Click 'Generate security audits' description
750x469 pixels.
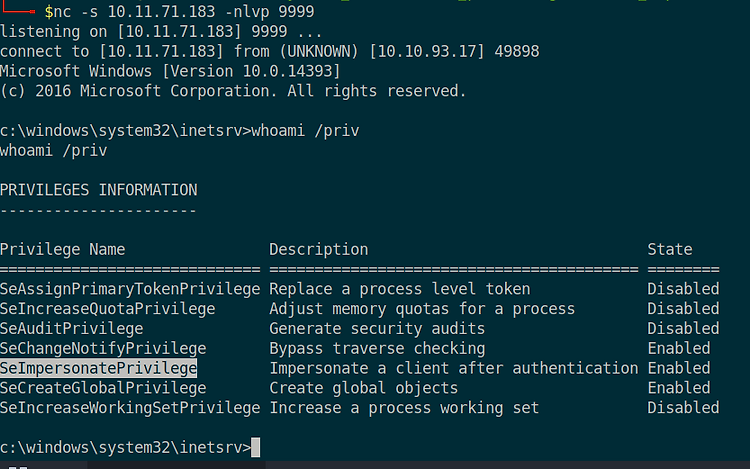(377, 328)
